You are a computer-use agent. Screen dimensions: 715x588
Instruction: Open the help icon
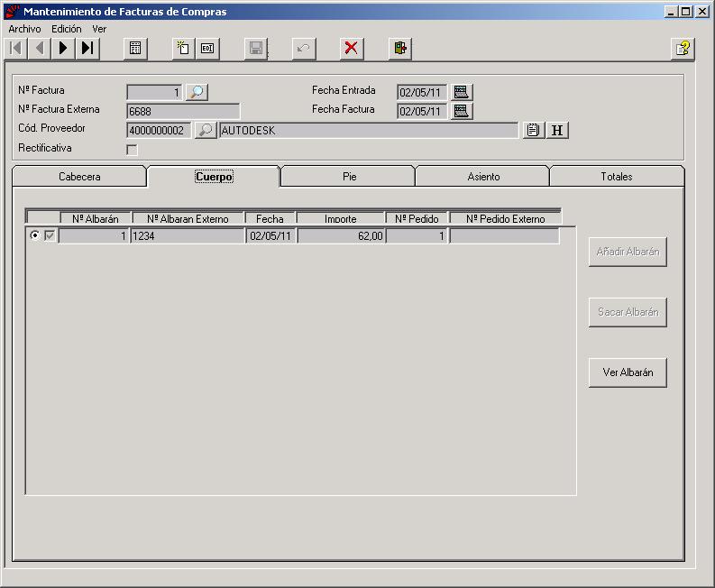(x=683, y=48)
